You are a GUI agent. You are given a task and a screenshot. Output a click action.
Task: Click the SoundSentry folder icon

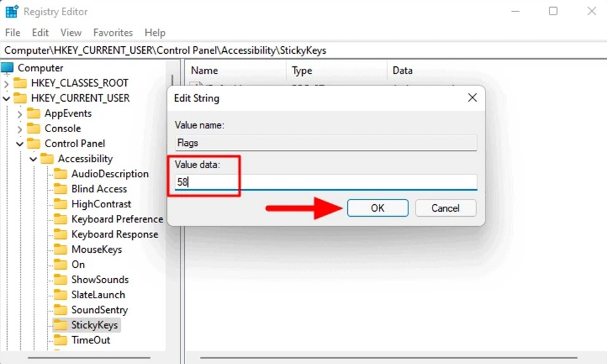click(x=61, y=310)
